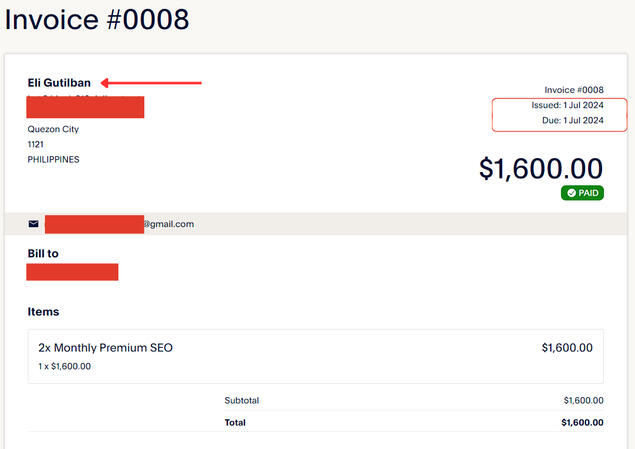Click the Due 1 Jul 2024 date
The height and width of the screenshot is (449, 635).
(572, 121)
